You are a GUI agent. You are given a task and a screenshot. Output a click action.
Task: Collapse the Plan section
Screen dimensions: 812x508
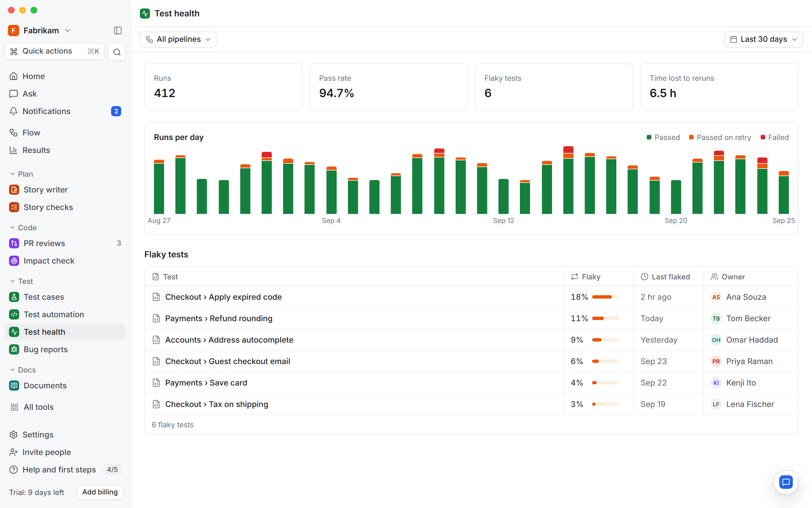pos(21,174)
